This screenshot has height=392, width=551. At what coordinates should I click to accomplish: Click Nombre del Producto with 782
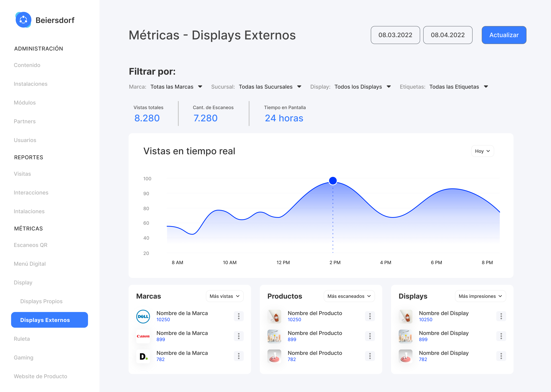pos(315,353)
